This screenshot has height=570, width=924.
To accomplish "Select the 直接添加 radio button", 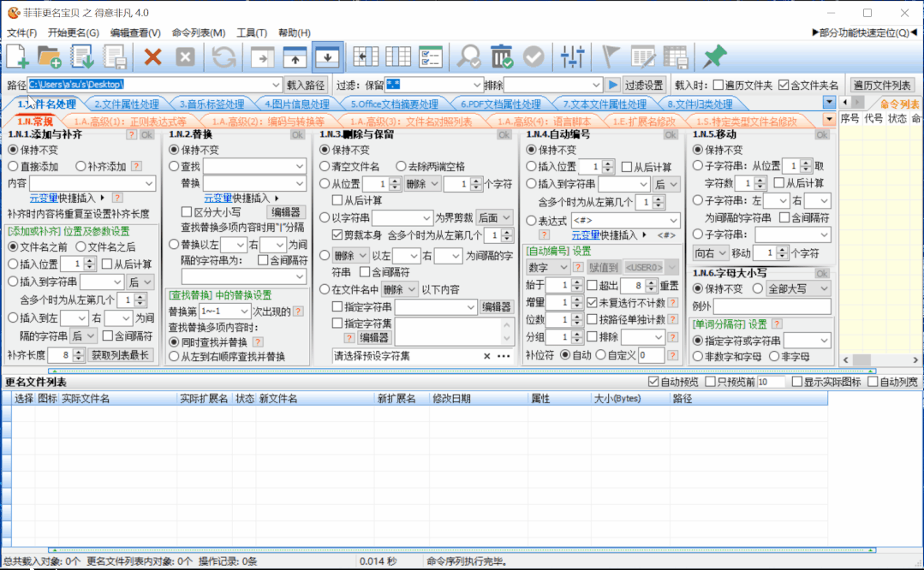I will click(x=13, y=167).
